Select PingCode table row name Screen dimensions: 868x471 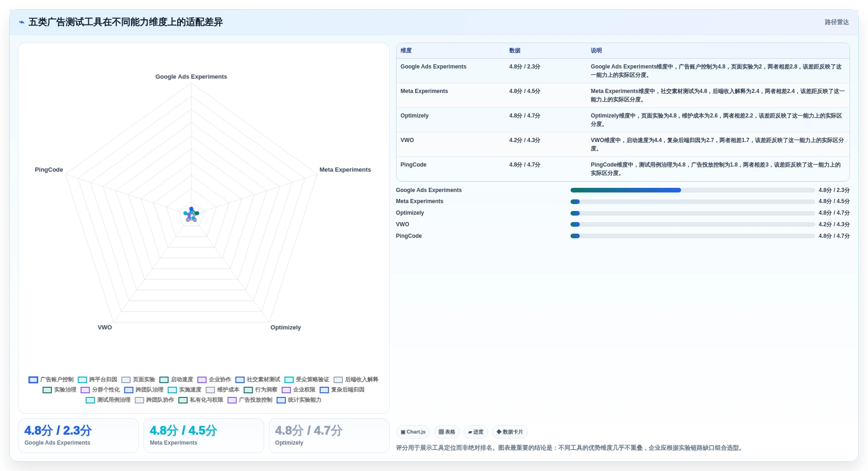413,165
